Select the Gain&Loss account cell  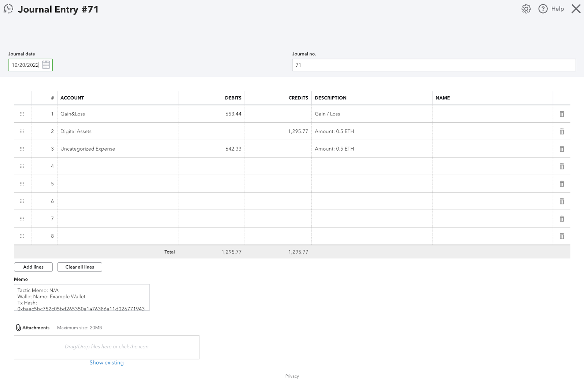[x=117, y=114]
